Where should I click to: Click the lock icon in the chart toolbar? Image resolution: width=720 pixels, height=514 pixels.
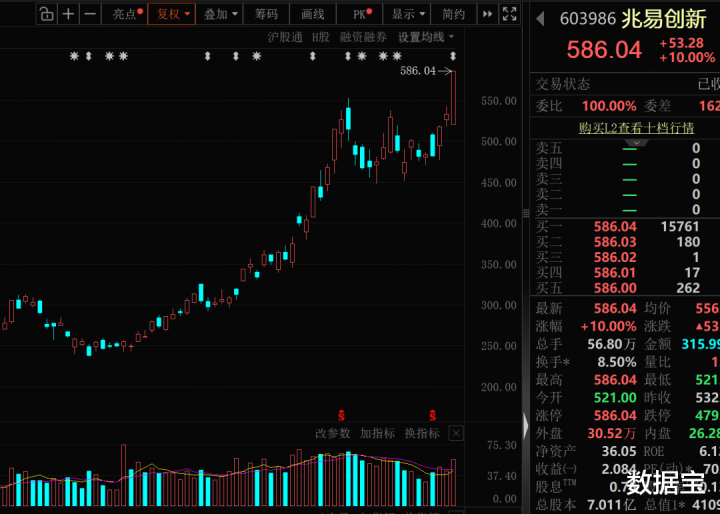tap(46, 14)
